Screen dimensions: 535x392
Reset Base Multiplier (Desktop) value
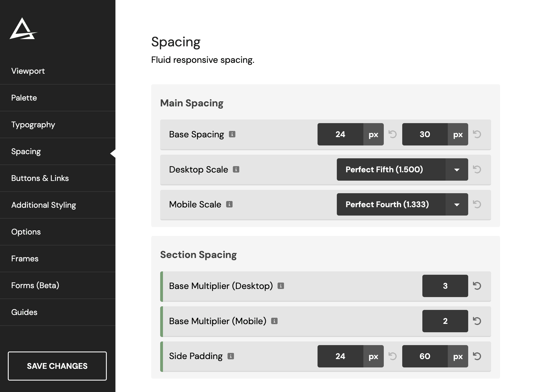(x=477, y=286)
